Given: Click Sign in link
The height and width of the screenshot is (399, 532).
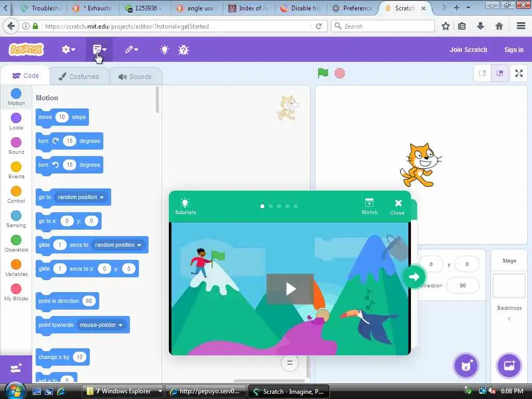Looking at the screenshot, I should point(514,49).
